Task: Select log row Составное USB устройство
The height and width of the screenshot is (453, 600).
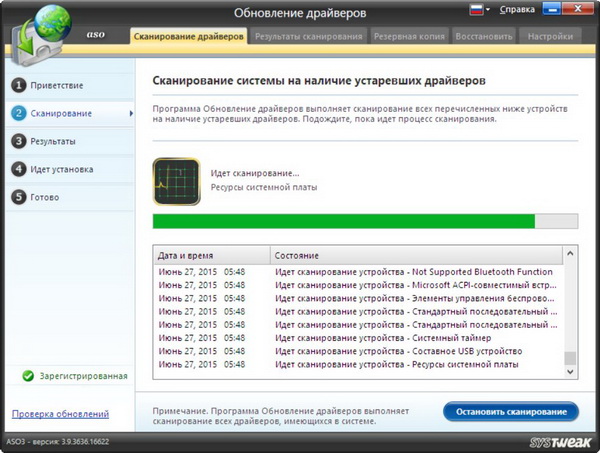Action: click(x=358, y=351)
